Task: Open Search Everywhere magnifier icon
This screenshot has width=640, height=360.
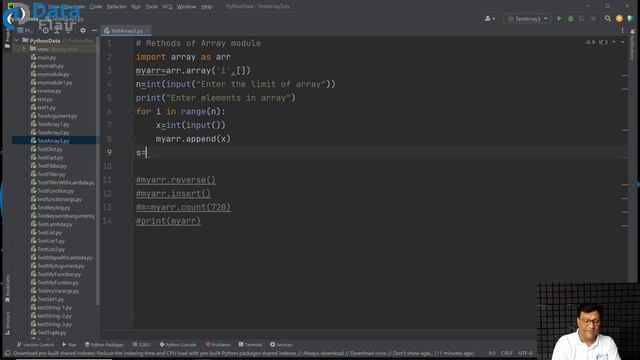Action: click(608, 19)
